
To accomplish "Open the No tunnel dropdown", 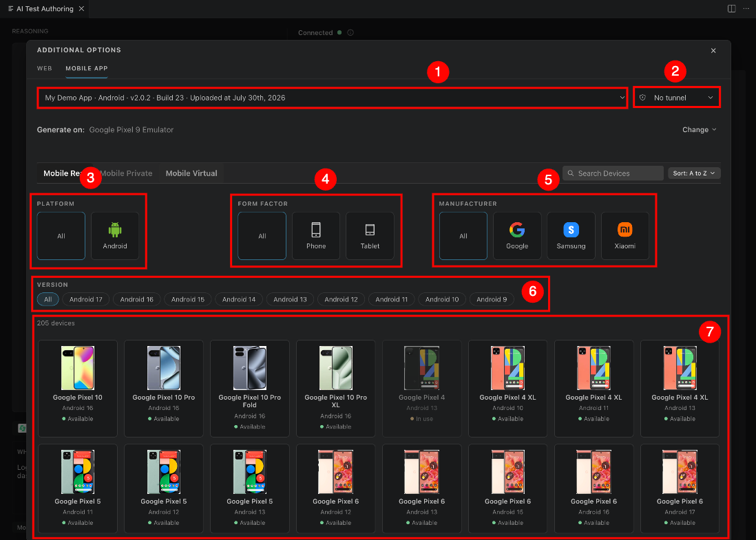I will [x=676, y=98].
